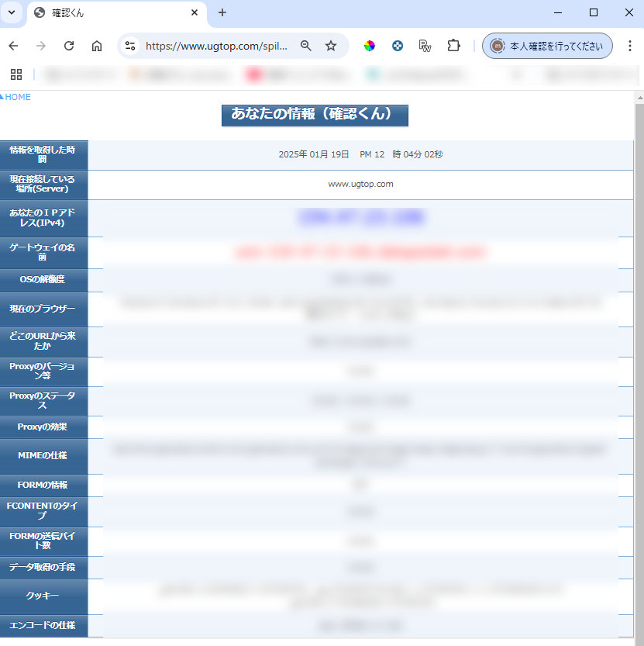Click the URL address bar field

(x=216, y=46)
